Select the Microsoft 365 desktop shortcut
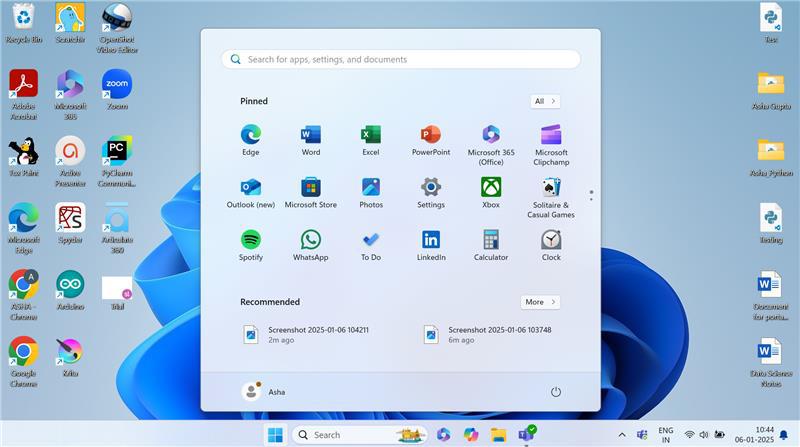This screenshot has width=800, height=447. coord(70,95)
